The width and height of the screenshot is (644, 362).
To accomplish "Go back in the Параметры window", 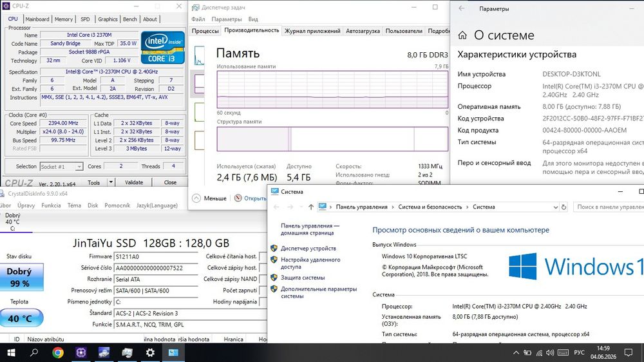I will [461, 8].
